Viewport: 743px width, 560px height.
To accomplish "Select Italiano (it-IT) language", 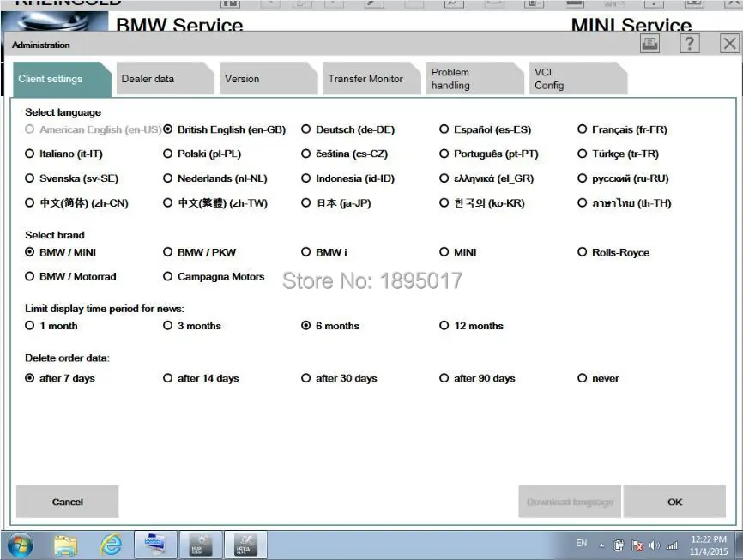I will 64,154.
